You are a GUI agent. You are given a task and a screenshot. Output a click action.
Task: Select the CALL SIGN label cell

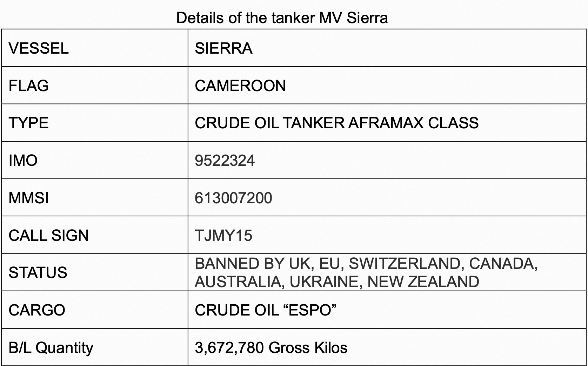pyautogui.click(x=95, y=235)
